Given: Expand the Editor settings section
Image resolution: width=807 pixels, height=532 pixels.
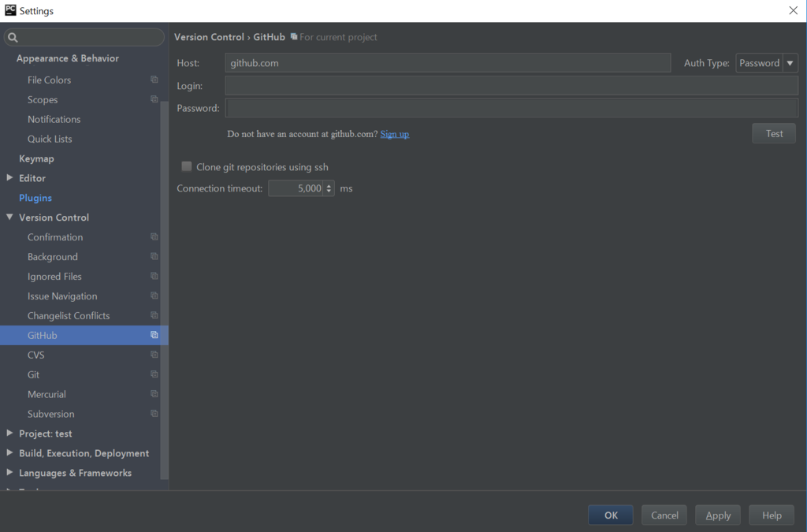Looking at the screenshot, I should click(x=9, y=177).
